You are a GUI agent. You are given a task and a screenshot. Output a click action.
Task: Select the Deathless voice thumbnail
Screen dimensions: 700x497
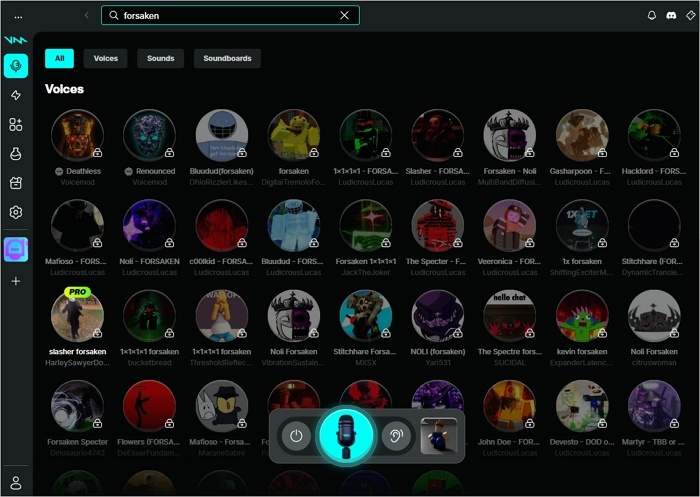(x=77, y=135)
